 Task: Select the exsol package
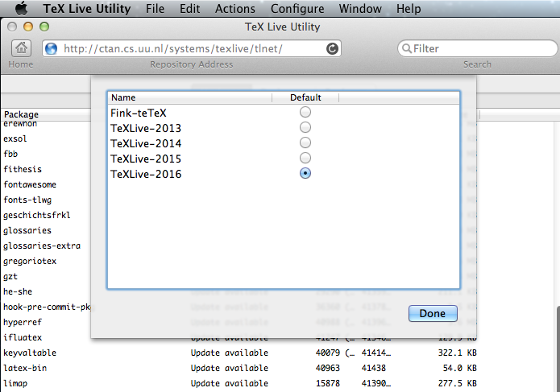click(15, 138)
